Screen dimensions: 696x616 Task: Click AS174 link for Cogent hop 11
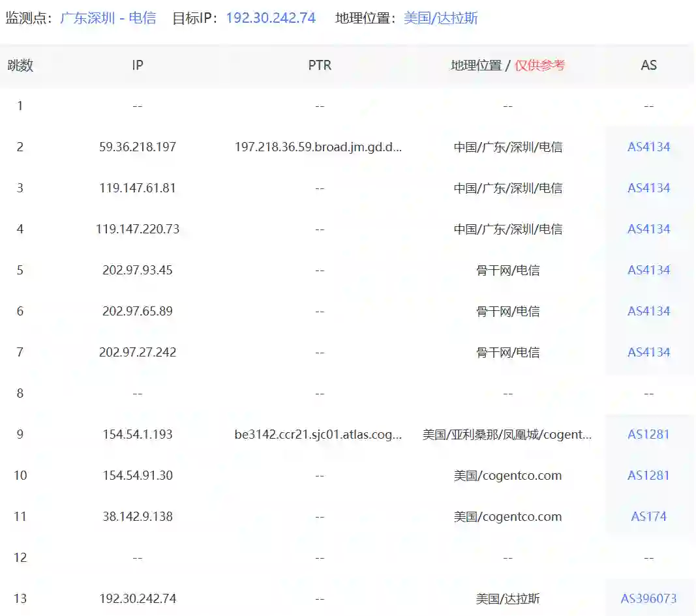point(649,516)
